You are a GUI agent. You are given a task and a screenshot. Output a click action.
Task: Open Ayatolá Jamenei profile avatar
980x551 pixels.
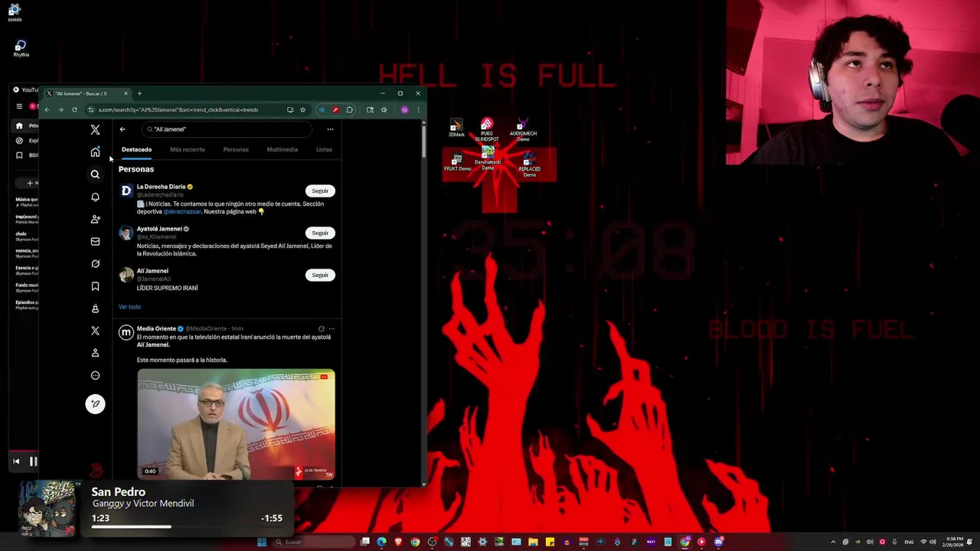(x=126, y=233)
